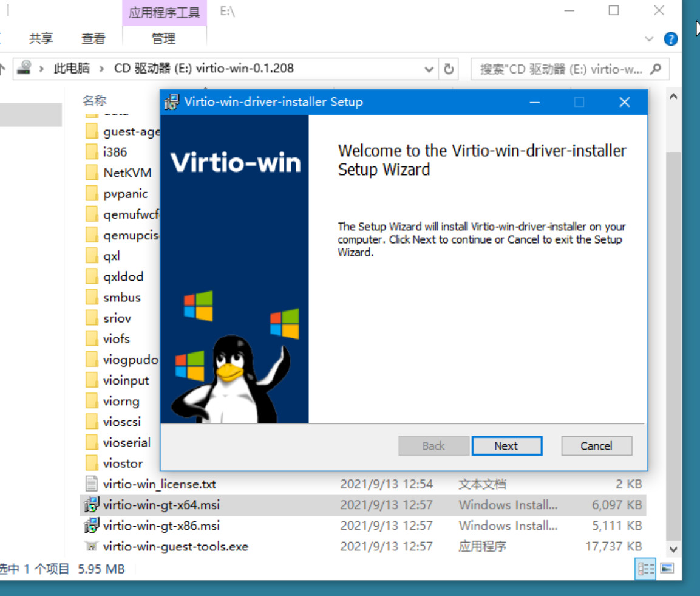Image resolution: width=700 pixels, height=596 pixels.
Task: Select the viorng folder icon
Action: 92,401
